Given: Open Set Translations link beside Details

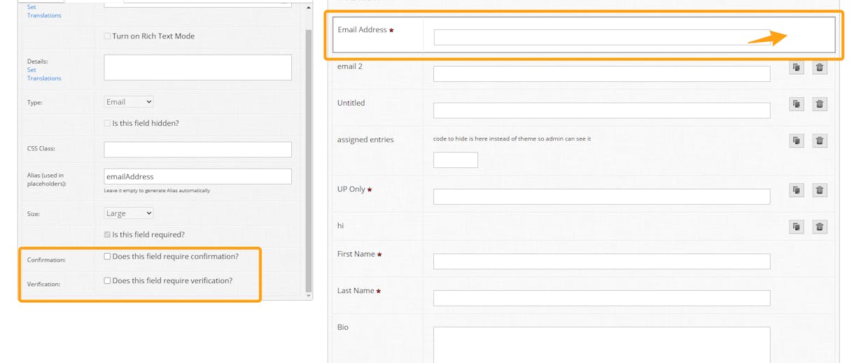Looking at the screenshot, I should pyautogui.click(x=44, y=74).
